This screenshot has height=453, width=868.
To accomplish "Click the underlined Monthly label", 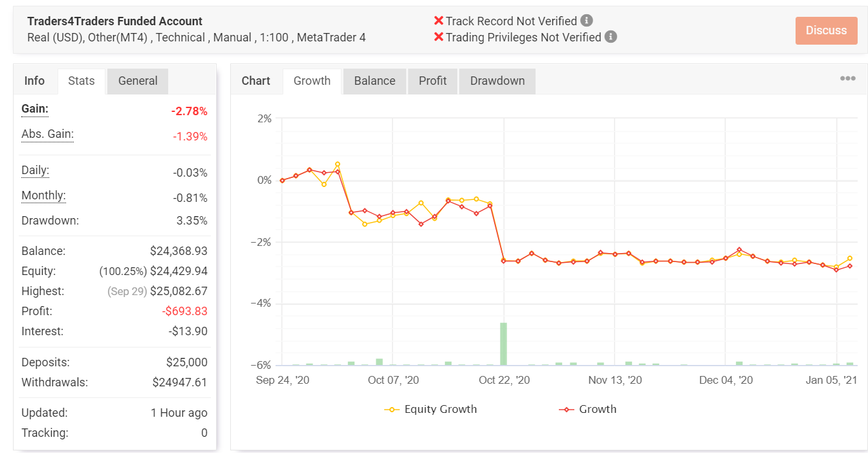I will 43,195.
